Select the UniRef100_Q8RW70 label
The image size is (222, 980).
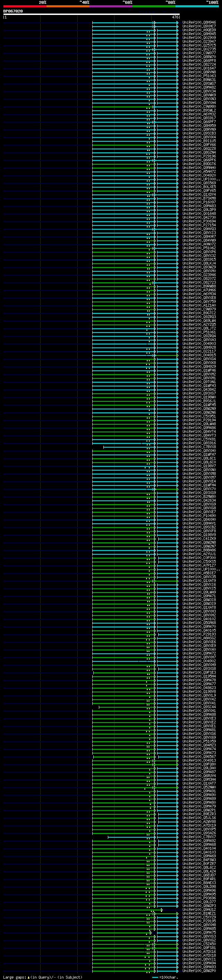(199, 57)
